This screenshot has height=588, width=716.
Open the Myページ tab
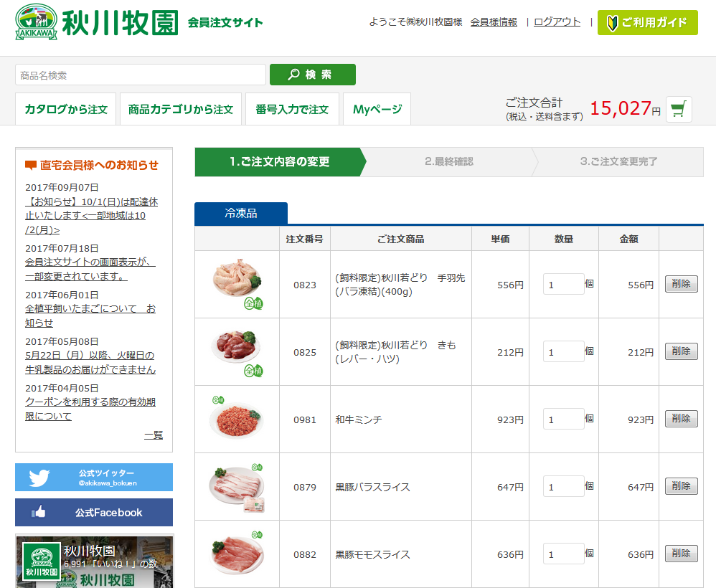(x=377, y=109)
